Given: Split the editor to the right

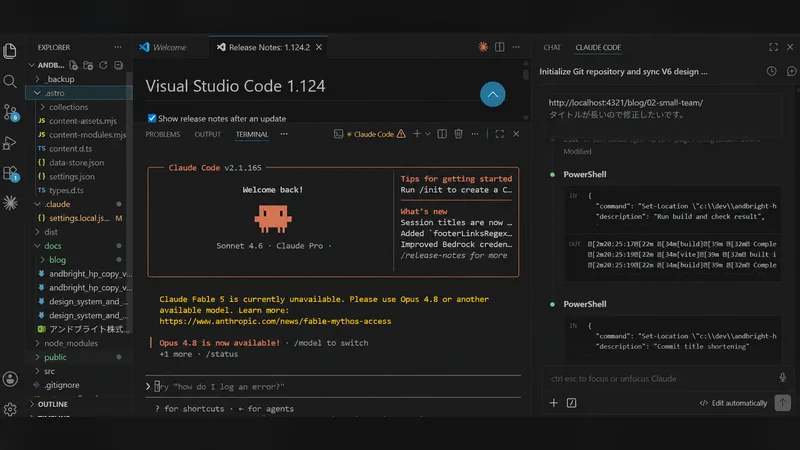Looking at the screenshot, I should [499, 47].
